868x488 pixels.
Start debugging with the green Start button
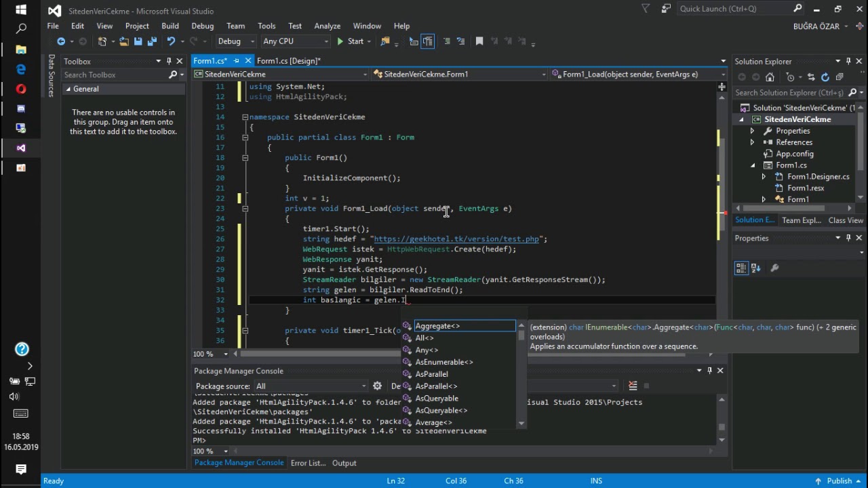[x=351, y=41]
